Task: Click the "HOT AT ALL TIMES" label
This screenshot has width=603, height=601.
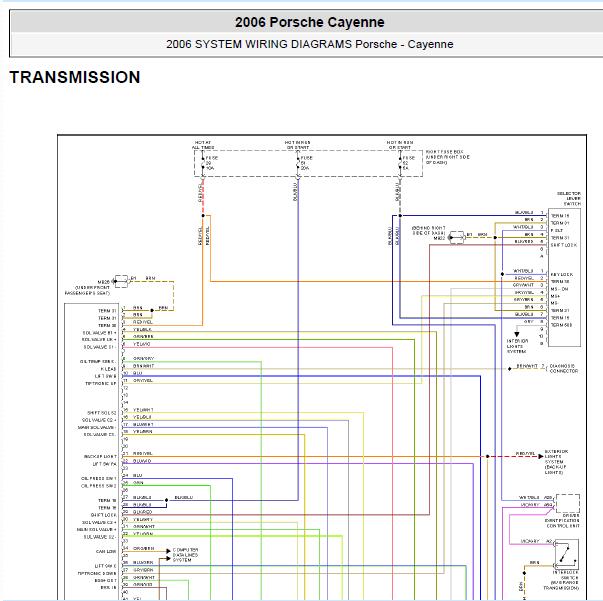Action: [203, 145]
